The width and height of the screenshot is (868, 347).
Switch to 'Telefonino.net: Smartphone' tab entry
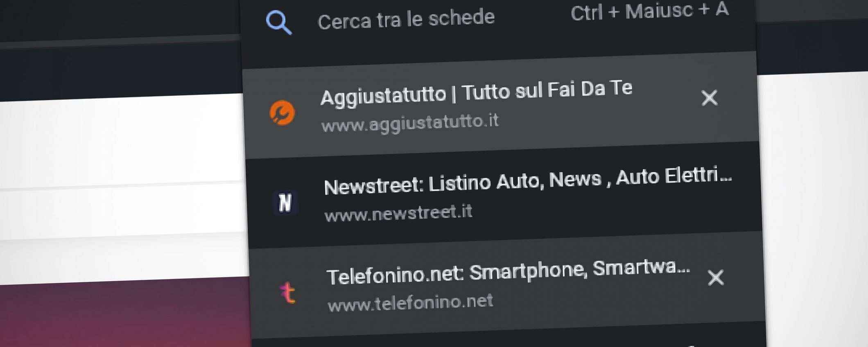point(508,272)
